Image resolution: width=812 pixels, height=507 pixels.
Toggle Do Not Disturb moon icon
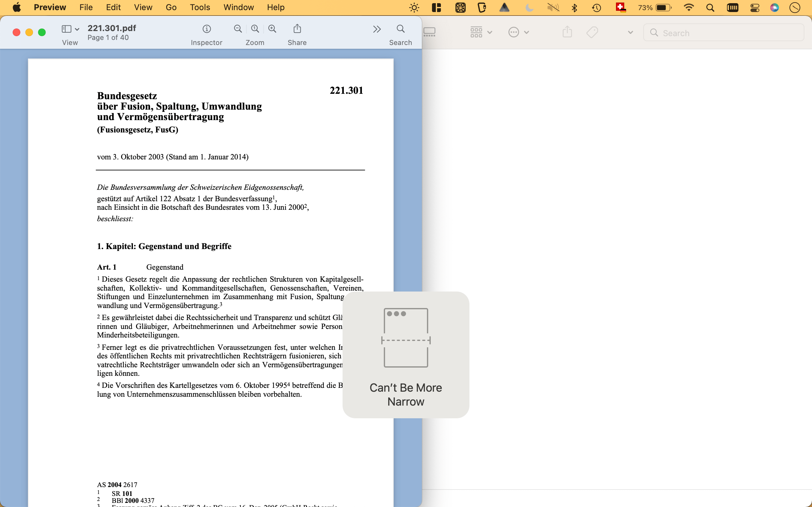(x=529, y=7)
